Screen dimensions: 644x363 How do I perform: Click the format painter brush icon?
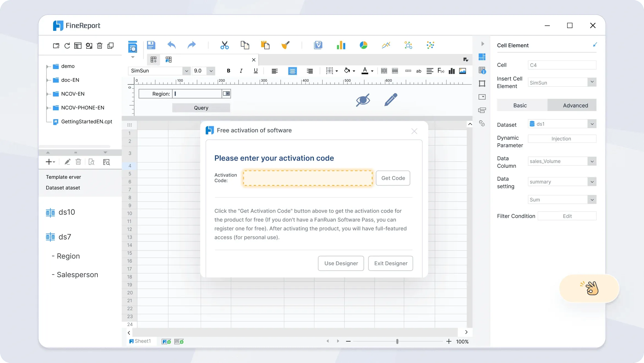[x=285, y=45]
